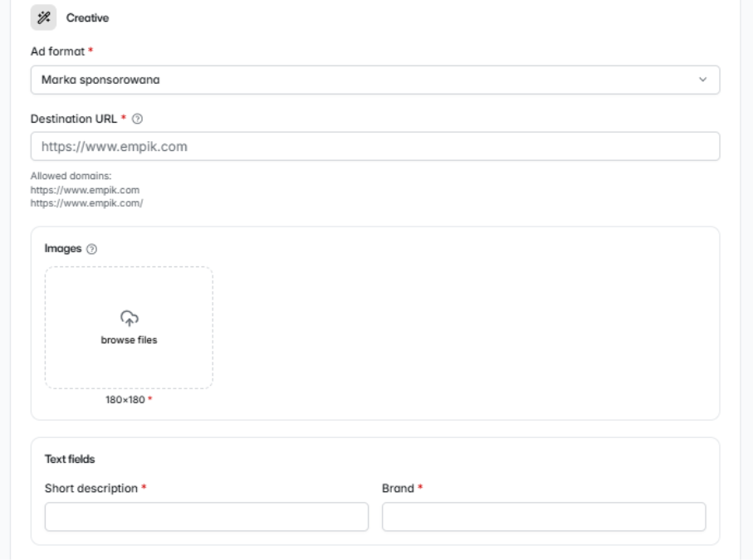
Task: Select the browse files link
Action: coord(130,340)
